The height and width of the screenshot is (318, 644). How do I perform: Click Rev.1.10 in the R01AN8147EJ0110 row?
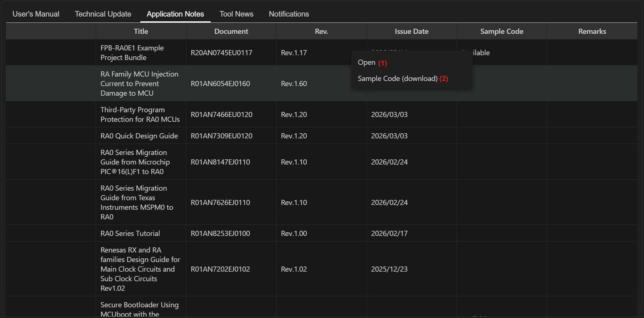pos(294,162)
